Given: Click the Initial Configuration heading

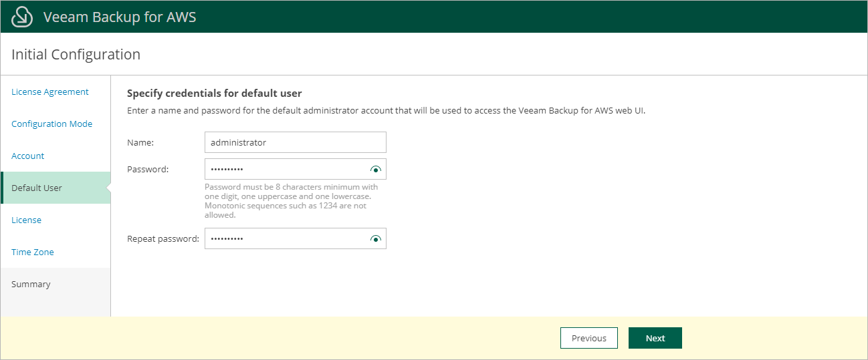Looking at the screenshot, I should [76, 55].
